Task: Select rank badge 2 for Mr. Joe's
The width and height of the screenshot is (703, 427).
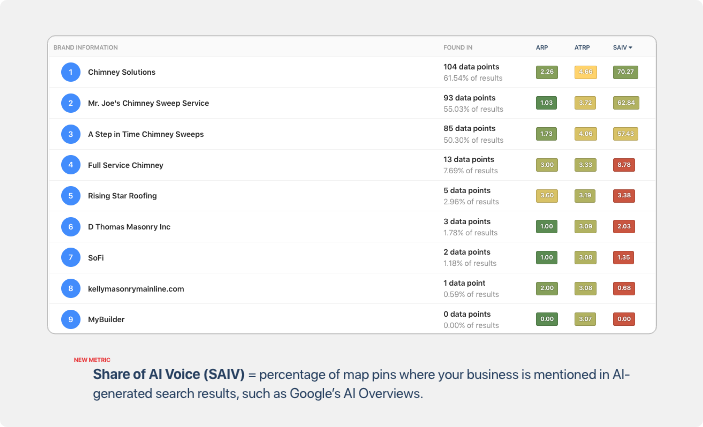Action: pyautogui.click(x=70, y=103)
